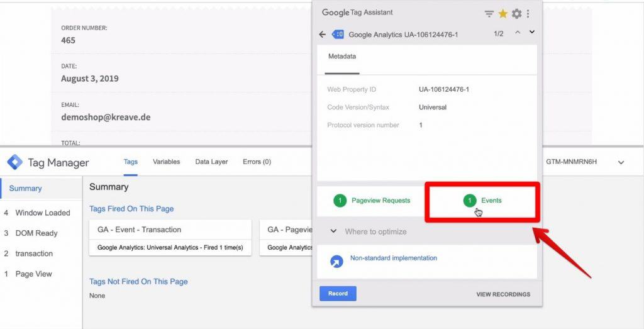Go to next tag with down chevron
Screen dimensions: 644x329
pos(532,32)
